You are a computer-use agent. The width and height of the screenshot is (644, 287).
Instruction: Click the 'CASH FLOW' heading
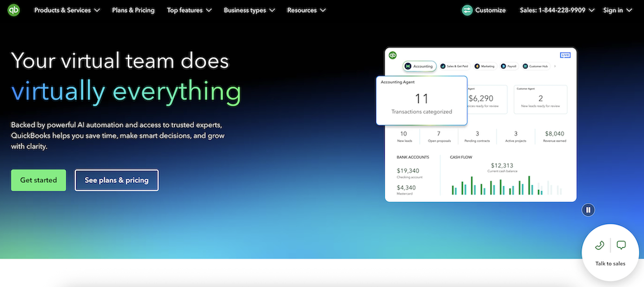coord(461,157)
